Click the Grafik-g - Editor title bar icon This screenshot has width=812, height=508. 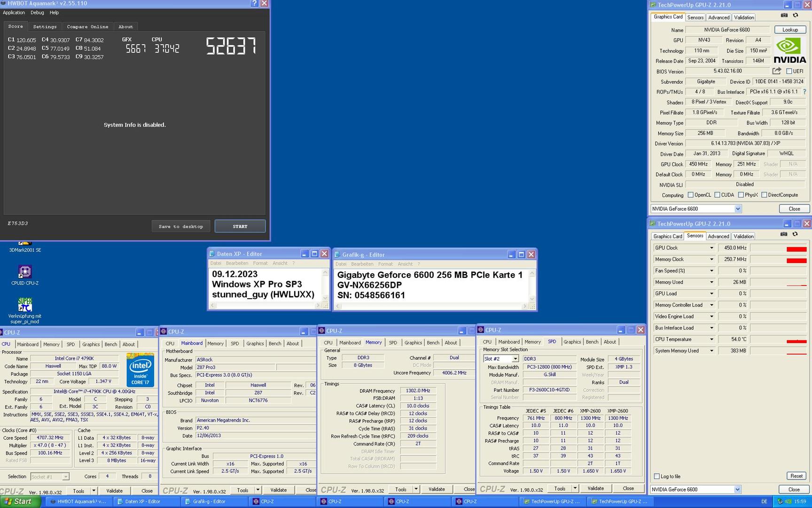[337, 254]
